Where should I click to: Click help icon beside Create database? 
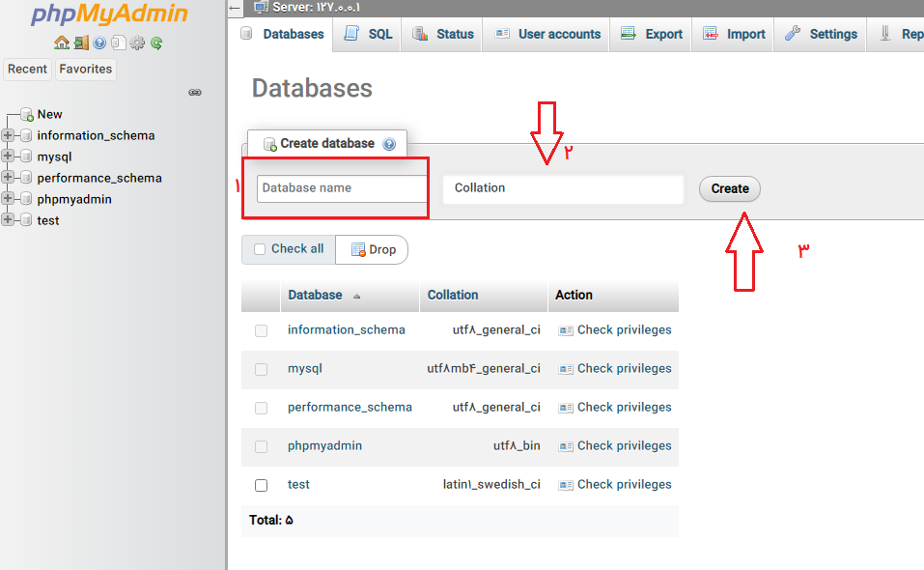click(x=389, y=144)
